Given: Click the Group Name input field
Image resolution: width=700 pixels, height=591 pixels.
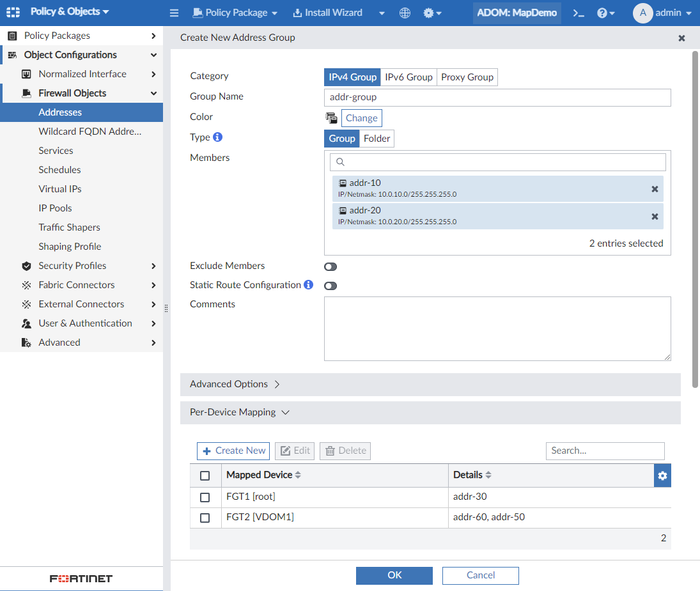Looking at the screenshot, I should 497,97.
